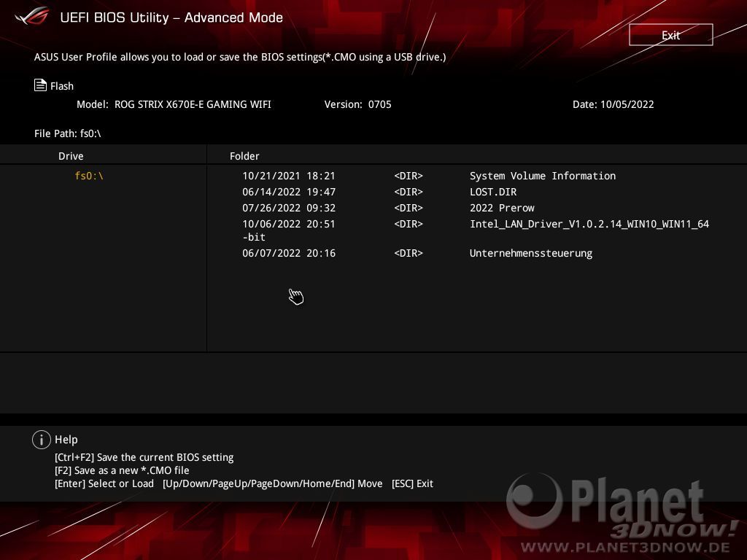Click the 06/14/2022 19:47 timestamp
This screenshot has width=747, height=560.
289,192
